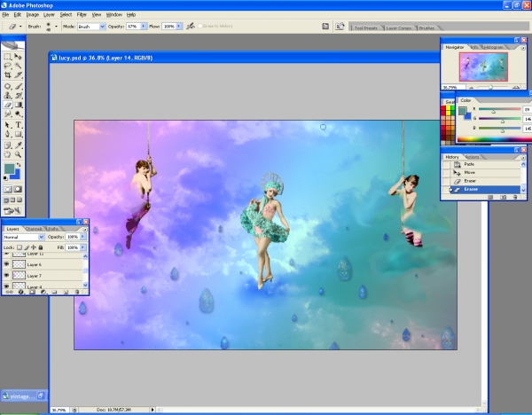Select the Brush tool in toolbox
532x415 pixels.
(x=19, y=87)
